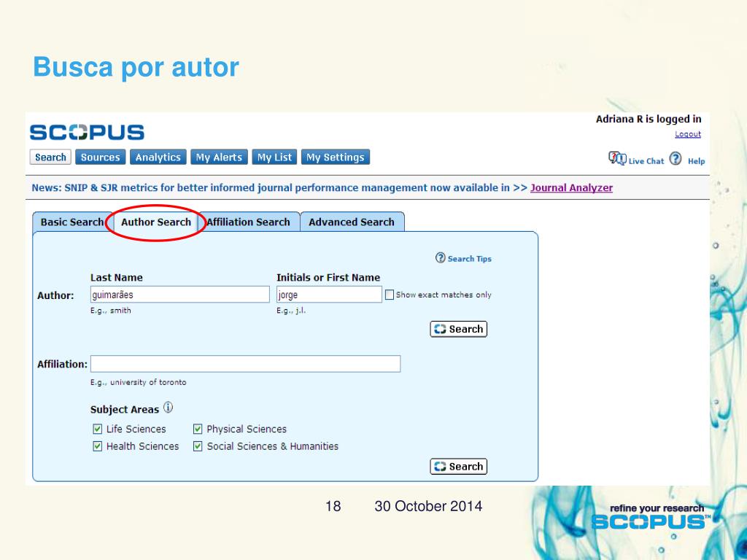Viewport: 747px width, 560px height.
Task: Tick Show exact matches only checkbox
Action: click(x=390, y=295)
